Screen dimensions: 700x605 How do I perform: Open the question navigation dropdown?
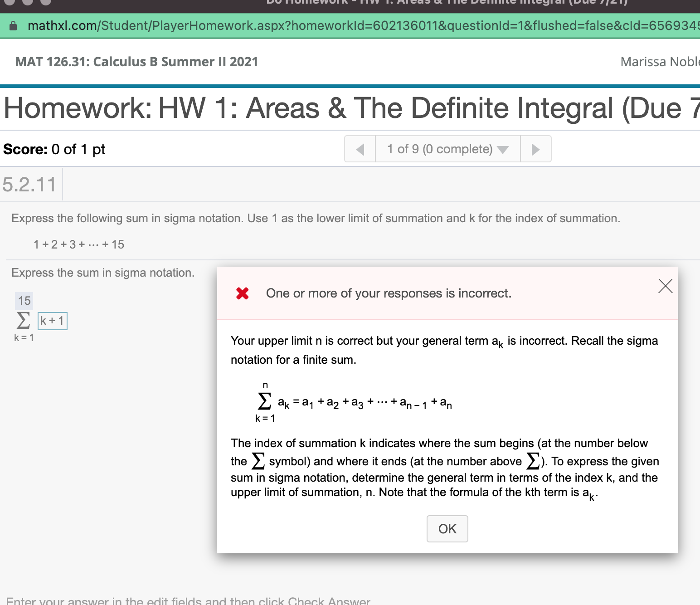coord(503,149)
